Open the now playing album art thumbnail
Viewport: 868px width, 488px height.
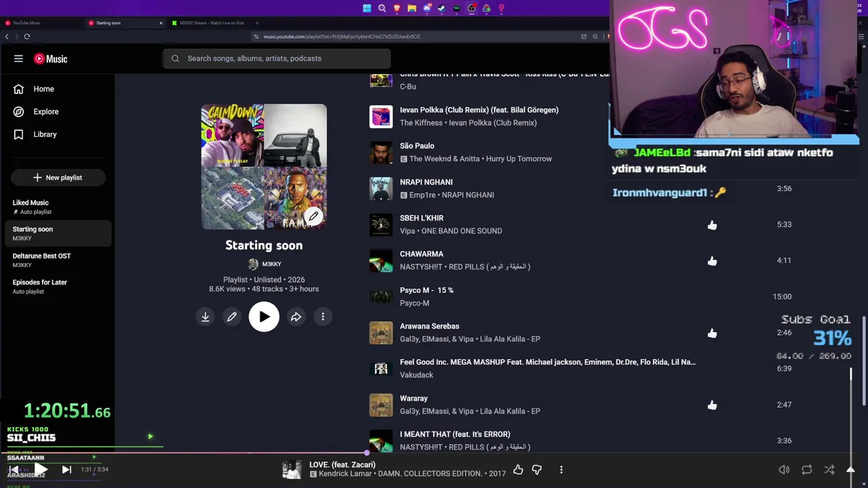[x=292, y=469]
